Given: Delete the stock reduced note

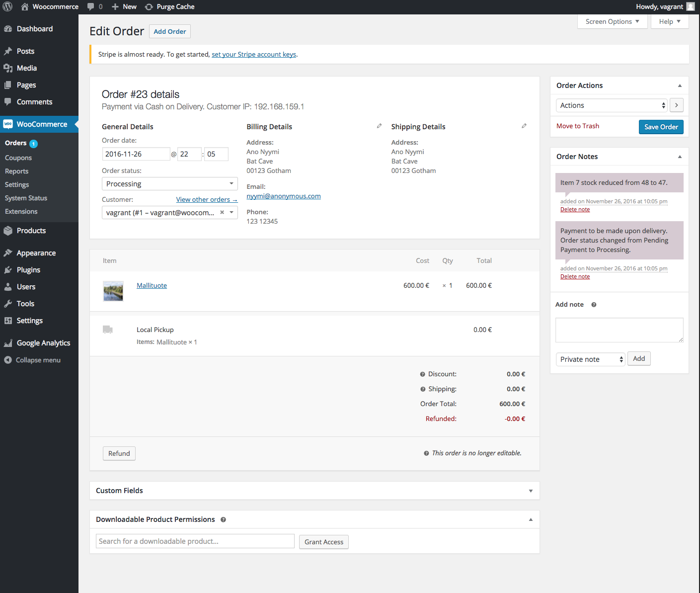Looking at the screenshot, I should pyautogui.click(x=575, y=209).
